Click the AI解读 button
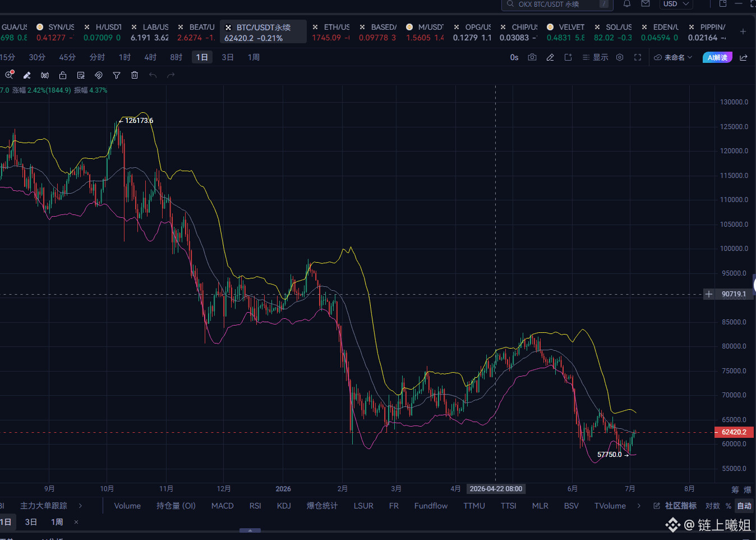 coord(717,57)
